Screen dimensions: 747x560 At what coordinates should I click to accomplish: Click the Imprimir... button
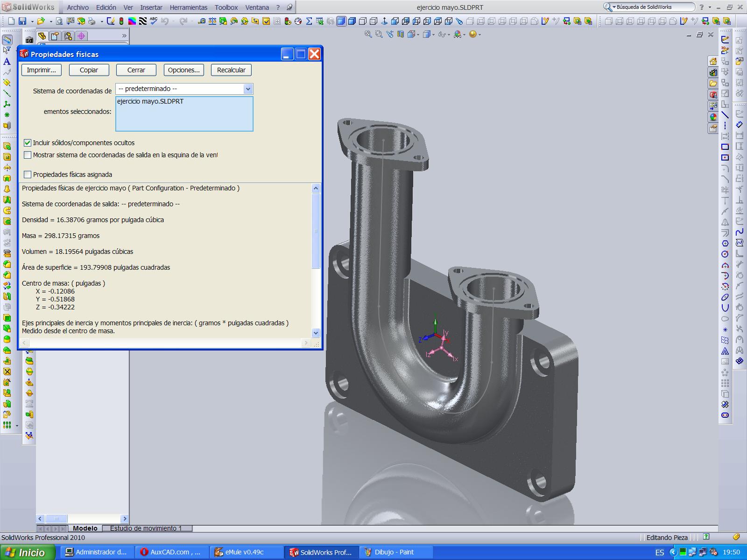click(x=42, y=70)
